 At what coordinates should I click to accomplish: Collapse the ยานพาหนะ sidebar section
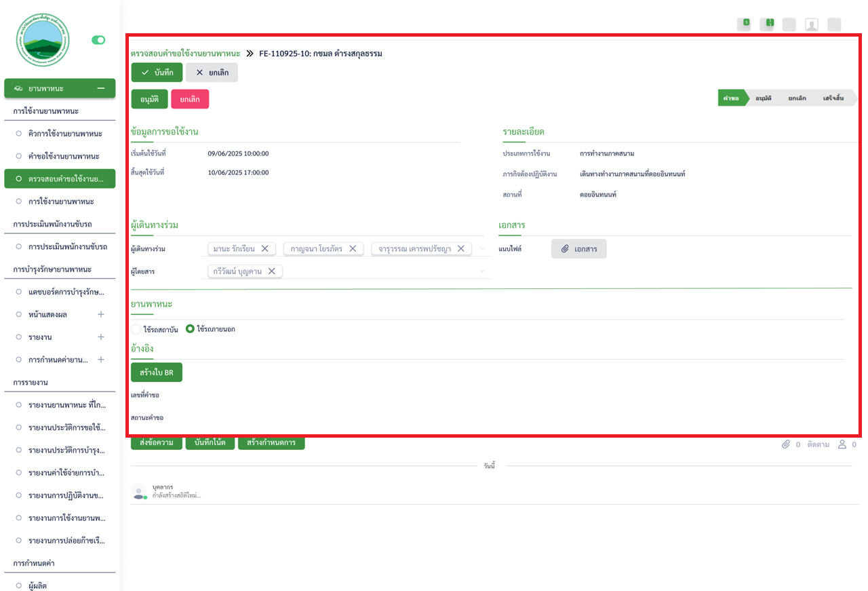[101, 88]
